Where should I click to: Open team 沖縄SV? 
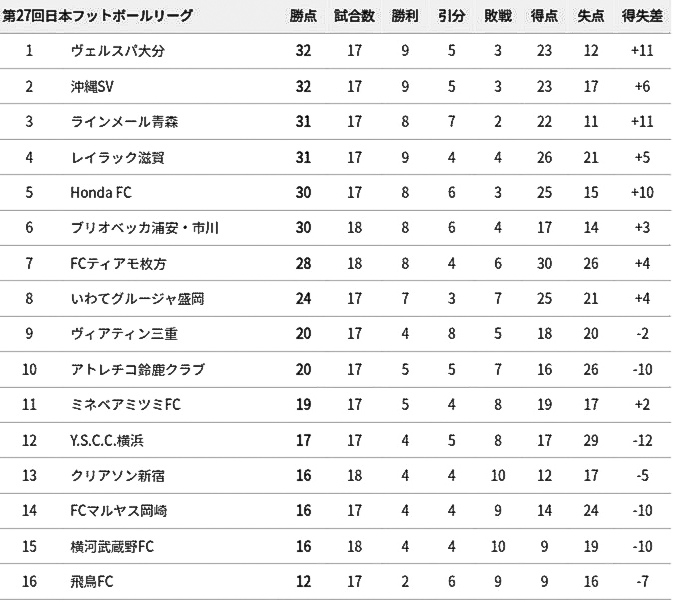[92, 87]
